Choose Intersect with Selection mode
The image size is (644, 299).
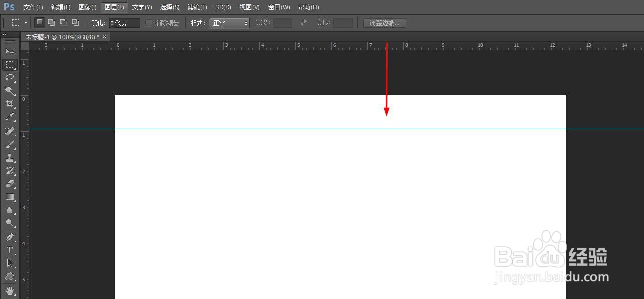[75, 22]
